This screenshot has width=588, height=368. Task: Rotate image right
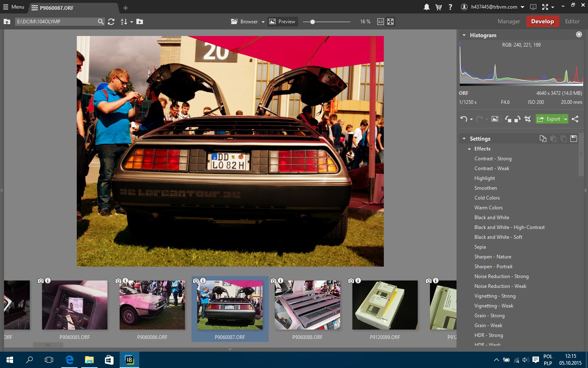(x=517, y=119)
